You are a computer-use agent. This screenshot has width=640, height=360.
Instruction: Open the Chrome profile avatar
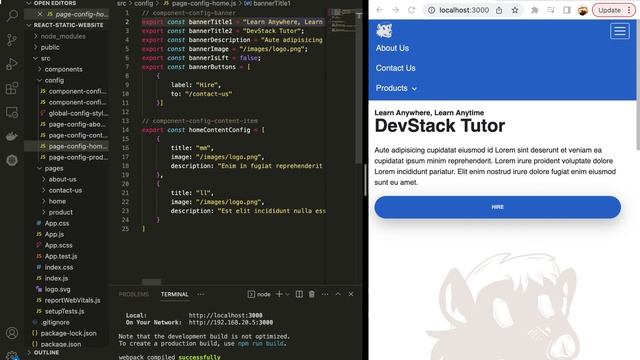tap(582, 10)
